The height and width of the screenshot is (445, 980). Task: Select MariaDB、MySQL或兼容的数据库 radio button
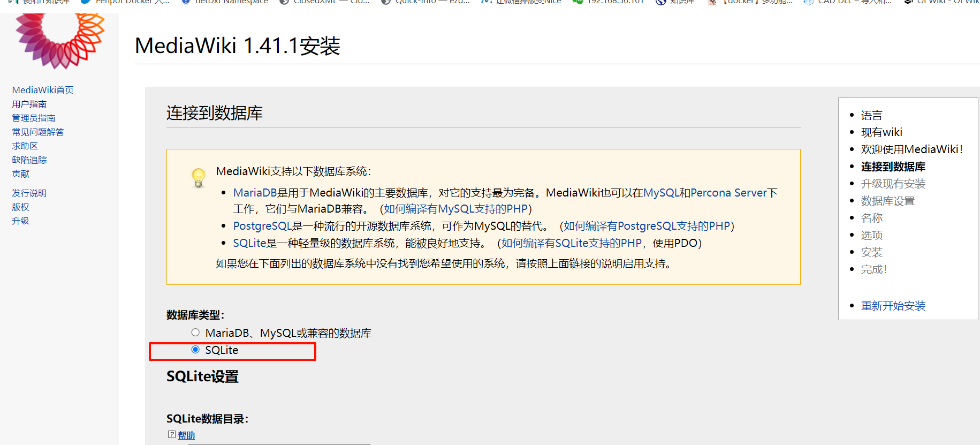tap(195, 333)
